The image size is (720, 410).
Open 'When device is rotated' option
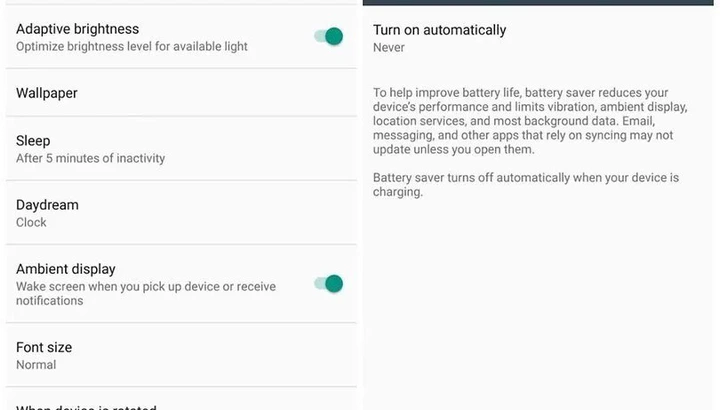point(181,399)
